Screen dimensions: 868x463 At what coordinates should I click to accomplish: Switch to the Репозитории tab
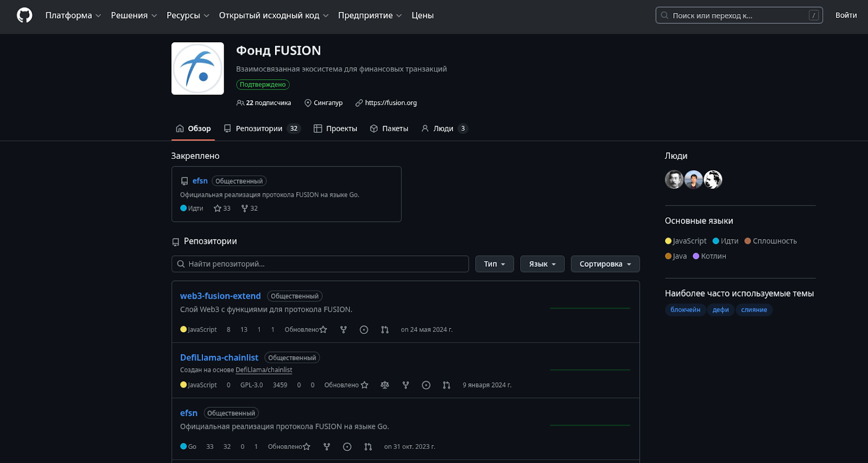(262, 128)
